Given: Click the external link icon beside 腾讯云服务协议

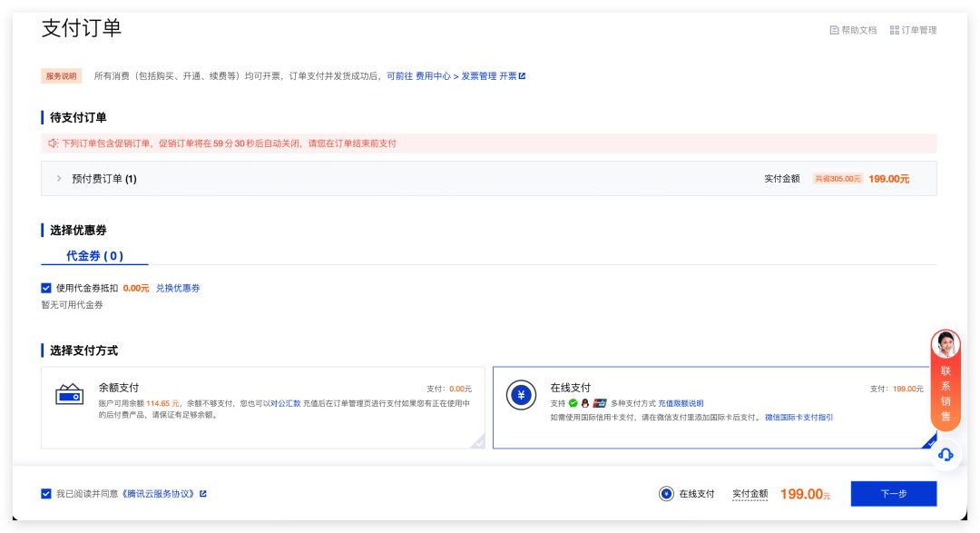Looking at the screenshot, I should (x=203, y=492).
